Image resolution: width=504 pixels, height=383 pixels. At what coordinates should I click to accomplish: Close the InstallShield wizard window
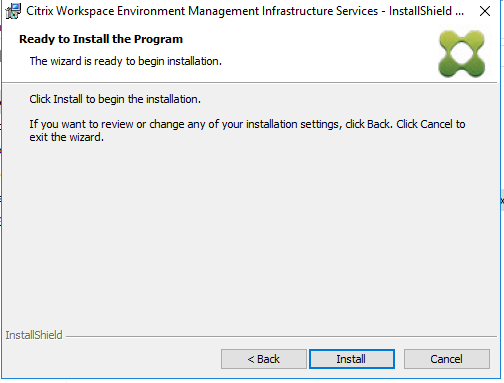click(485, 11)
